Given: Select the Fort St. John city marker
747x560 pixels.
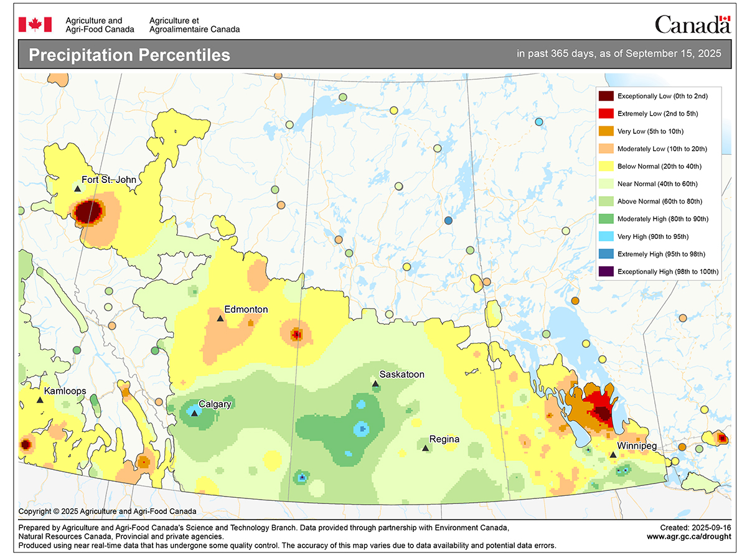Looking at the screenshot, I should [77, 189].
